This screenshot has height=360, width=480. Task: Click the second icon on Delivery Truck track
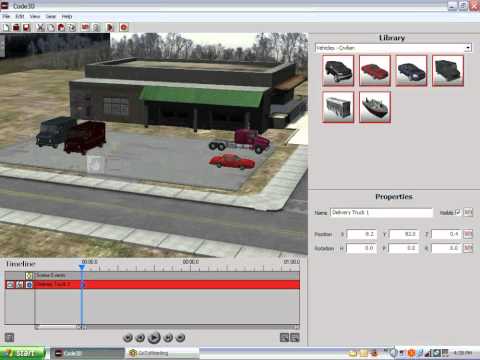click(x=20, y=284)
